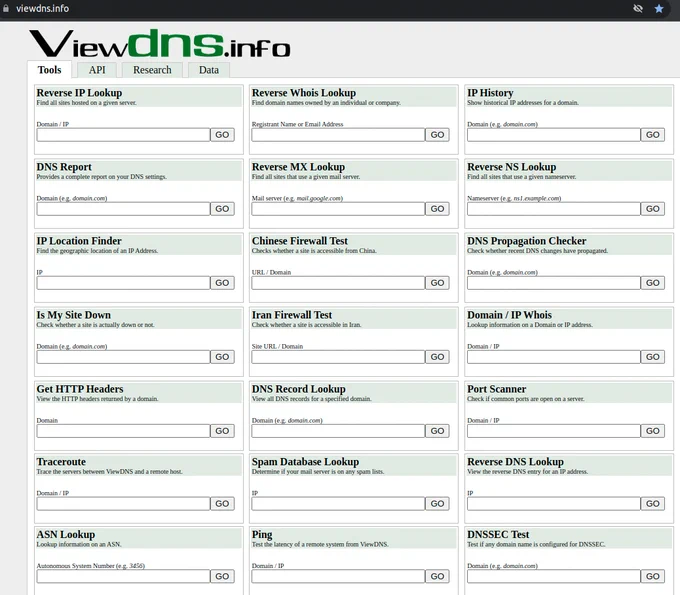680x595 pixels.
Task: Click the Spam Database Lookup heading
Action: pyautogui.click(x=305, y=462)
